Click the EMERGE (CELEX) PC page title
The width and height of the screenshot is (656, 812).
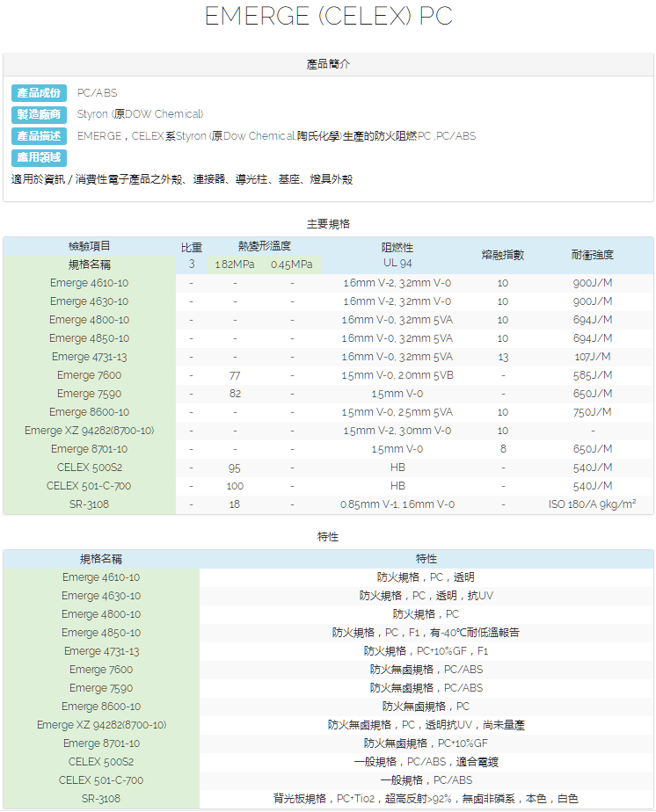(329, 16)
